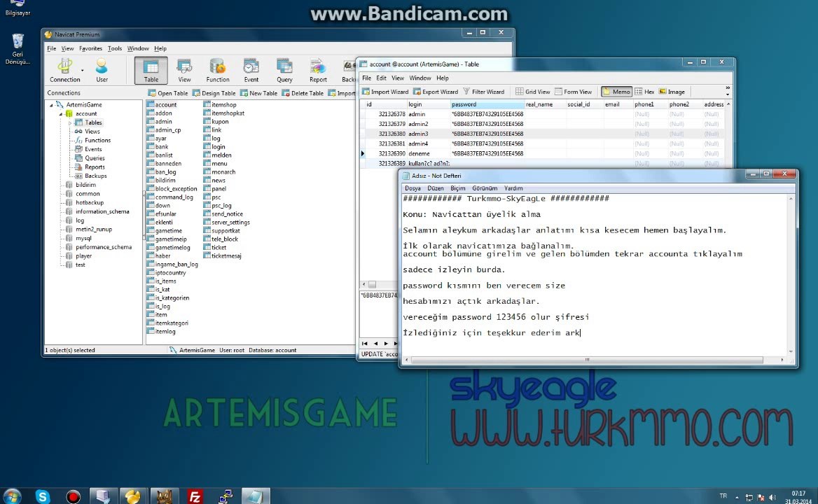The image size is (818, 504).
Task: Open Skype from taskbar
Action: pyautogui.click(x=42, y=496)
